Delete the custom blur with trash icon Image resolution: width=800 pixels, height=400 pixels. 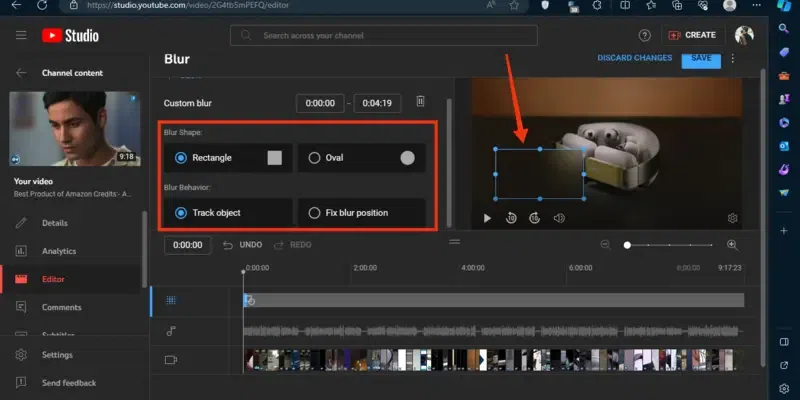[420, 102]
